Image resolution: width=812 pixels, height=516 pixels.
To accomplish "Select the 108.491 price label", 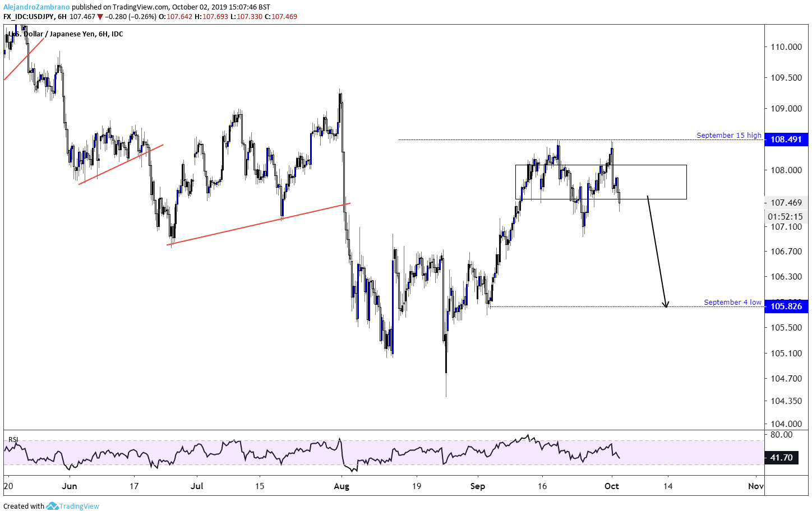I will [786, 139].
